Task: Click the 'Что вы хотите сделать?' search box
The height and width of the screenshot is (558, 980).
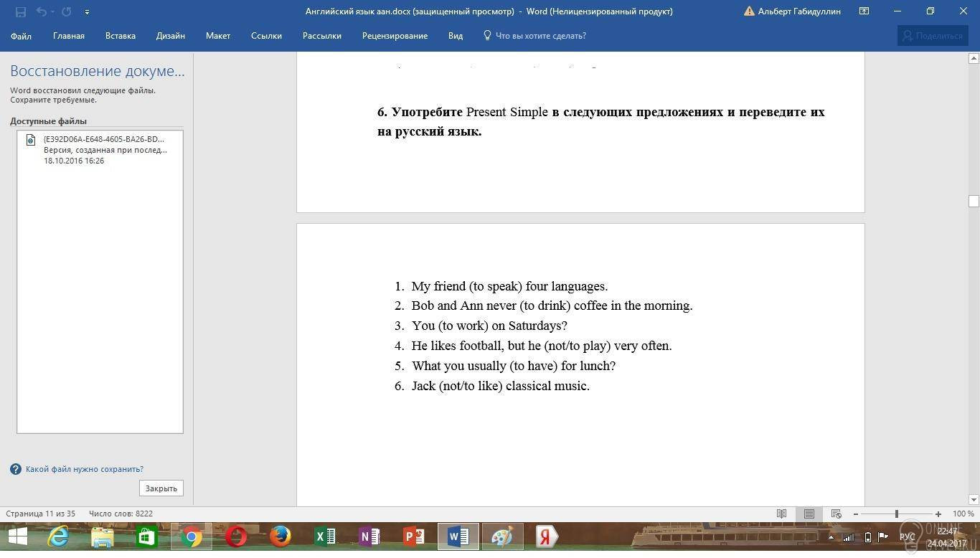Action: pos(534,36)
